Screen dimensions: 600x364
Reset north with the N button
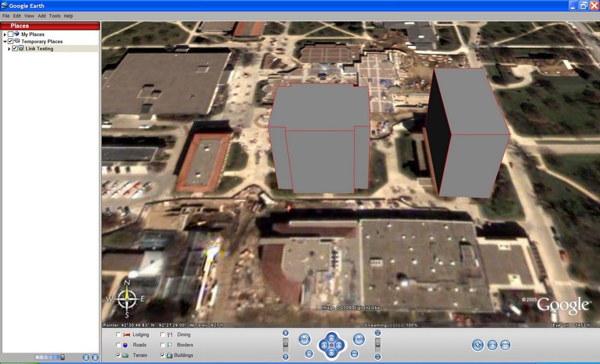coord(309,353)
